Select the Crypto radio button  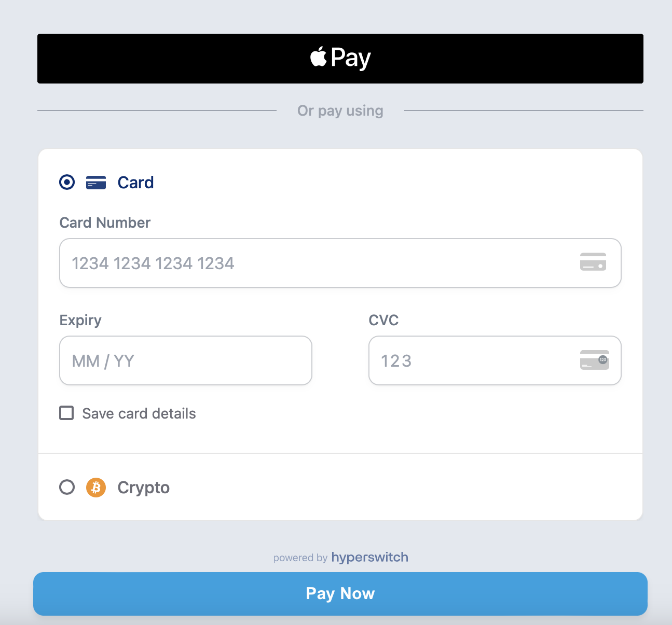(x=67, y=488)
